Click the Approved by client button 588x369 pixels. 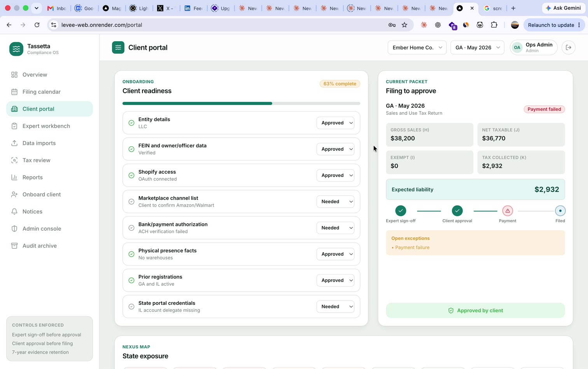(x=475, y=310)
